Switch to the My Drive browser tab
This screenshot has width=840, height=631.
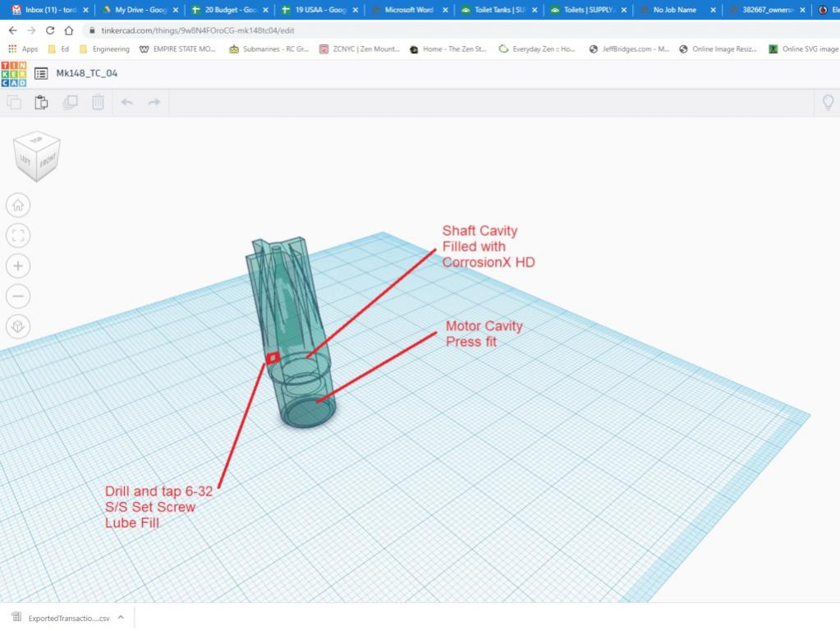[134, 10]
